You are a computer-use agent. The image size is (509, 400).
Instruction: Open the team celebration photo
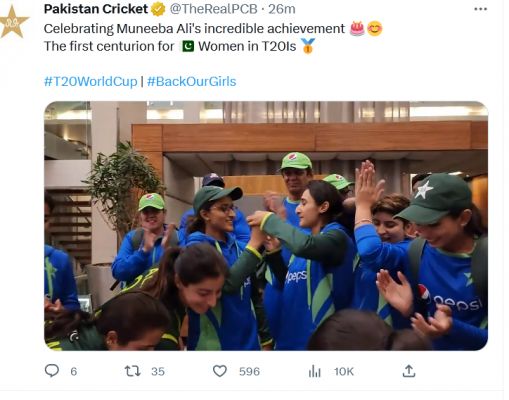point(266,226)
